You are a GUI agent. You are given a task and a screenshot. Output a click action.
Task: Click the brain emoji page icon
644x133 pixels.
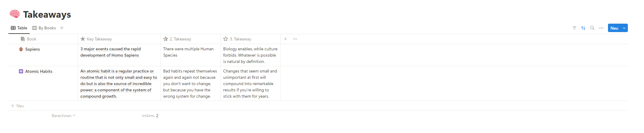point(14,14)
